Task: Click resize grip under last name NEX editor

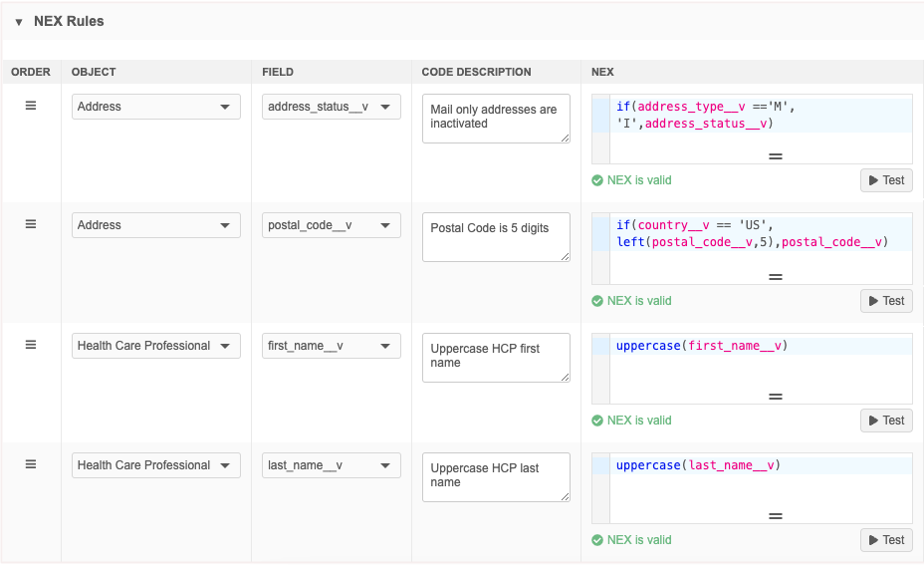Action: tap(775, 516)
